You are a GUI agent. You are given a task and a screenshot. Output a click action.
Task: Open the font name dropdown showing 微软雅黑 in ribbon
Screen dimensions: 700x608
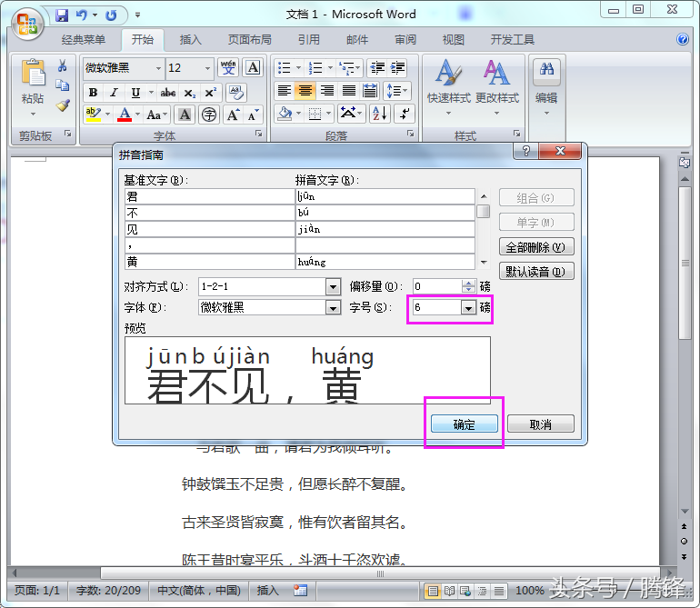tap(158, 68)
